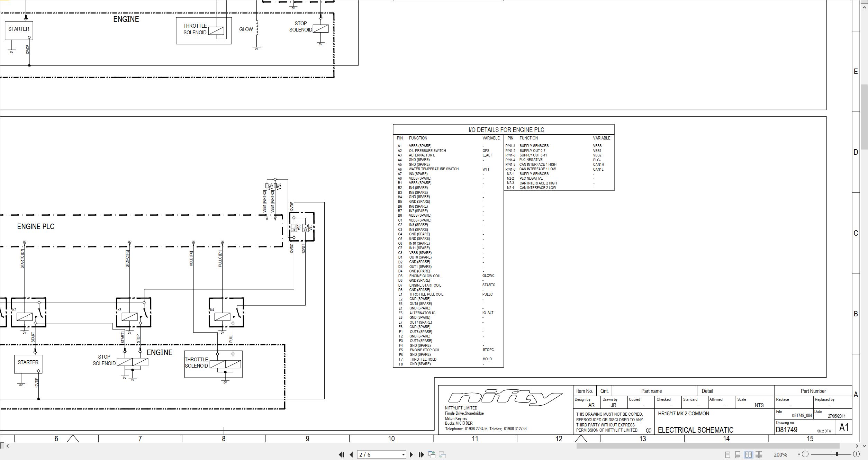Click the ENGINE GLOW COIL entry
The image size is (868, 460).
[425, 276]
